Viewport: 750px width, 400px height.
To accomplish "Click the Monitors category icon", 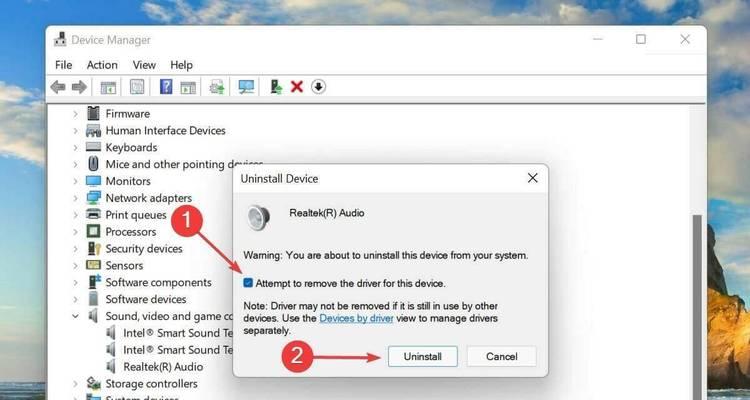I will tap(93, 181).
